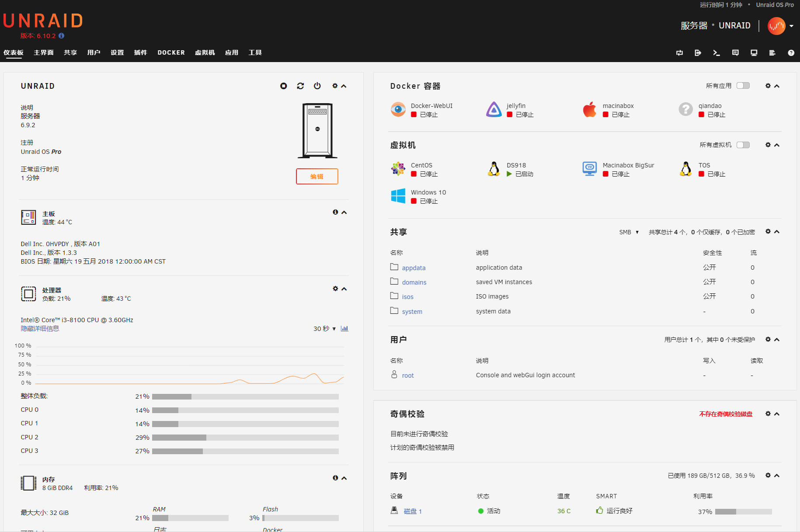Click the 编辑 edit button
Viewport: 800px width, 532px height.
click(317, 176)
